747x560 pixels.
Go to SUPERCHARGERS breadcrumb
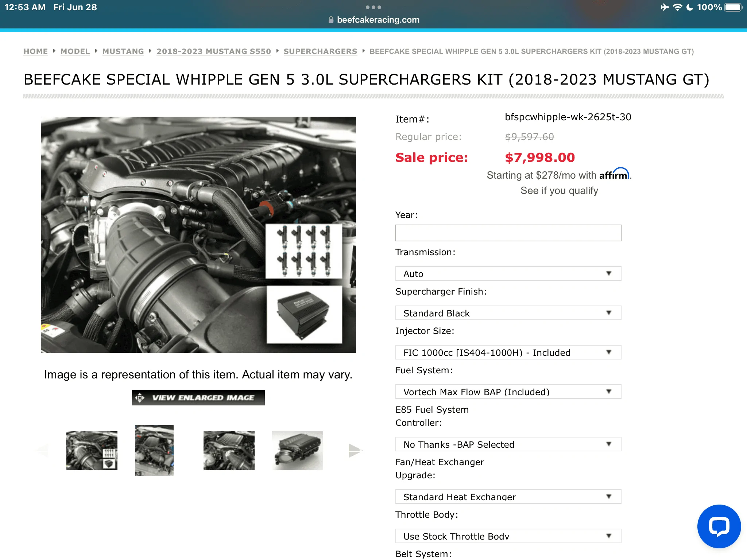pyautogui.click(x=320, y=51)
